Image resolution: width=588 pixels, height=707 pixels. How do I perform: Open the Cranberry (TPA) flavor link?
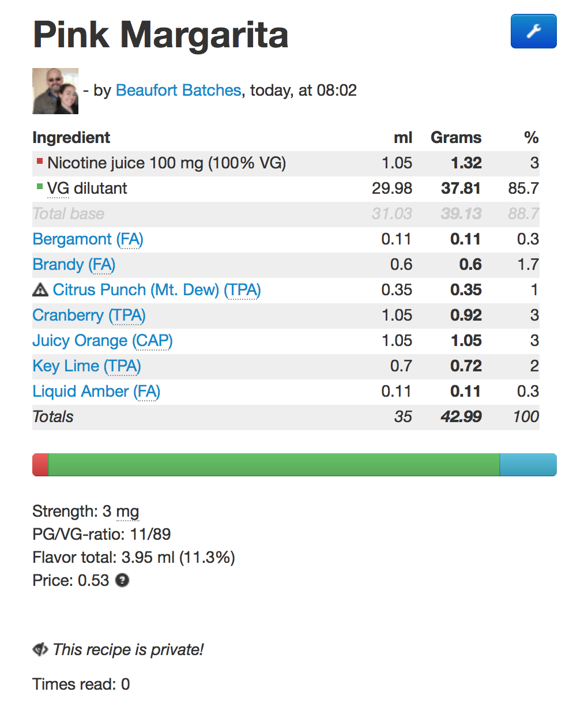click(89, 315)
